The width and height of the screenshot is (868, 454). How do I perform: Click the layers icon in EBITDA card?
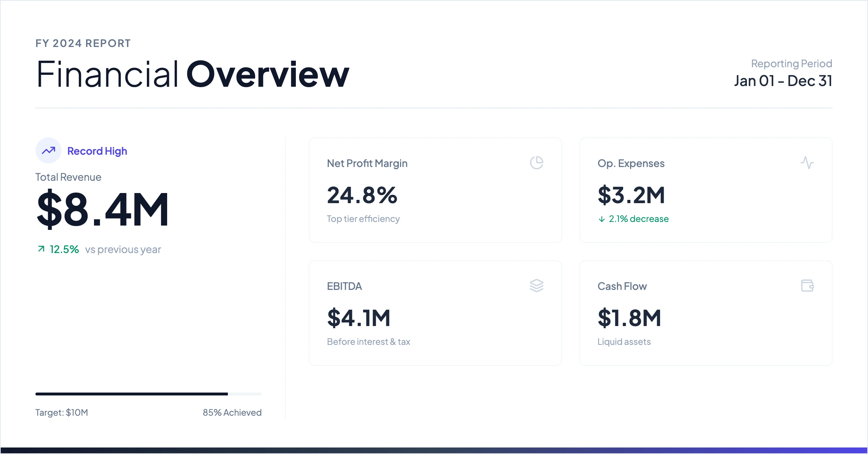tap(537, 286)
